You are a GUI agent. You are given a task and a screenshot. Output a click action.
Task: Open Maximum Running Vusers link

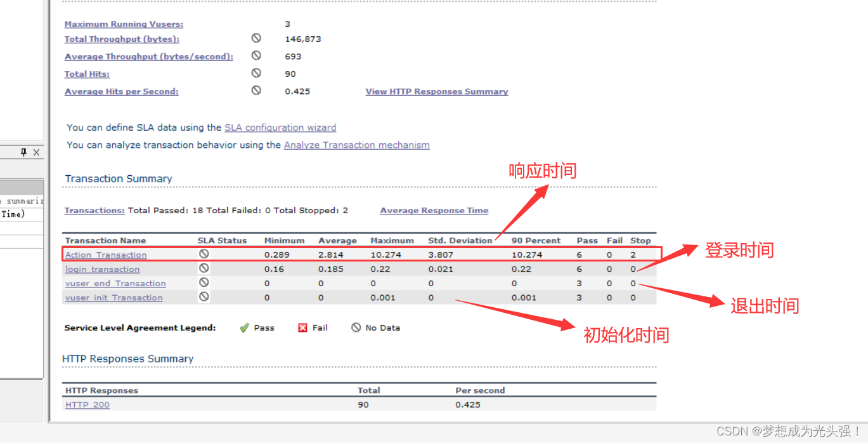[x=124, y=24]
